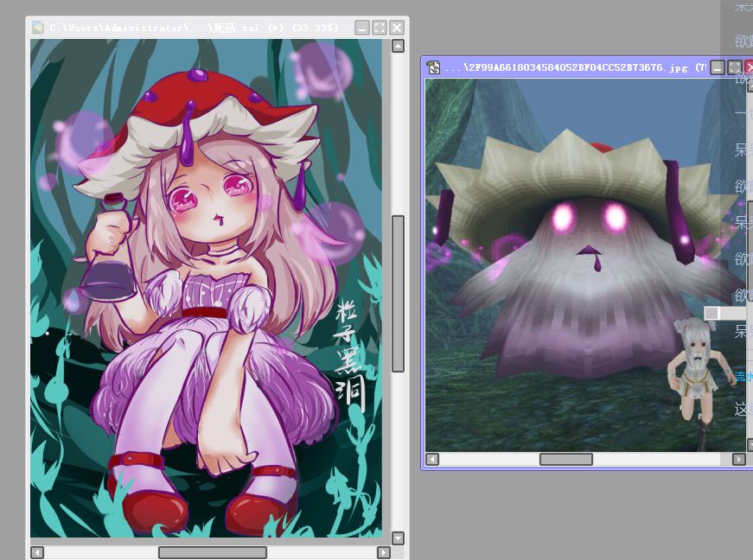The image size is (753, 560).
Task: Click left scroll arrow of the jpg reference window
Action: click(432, 459)
